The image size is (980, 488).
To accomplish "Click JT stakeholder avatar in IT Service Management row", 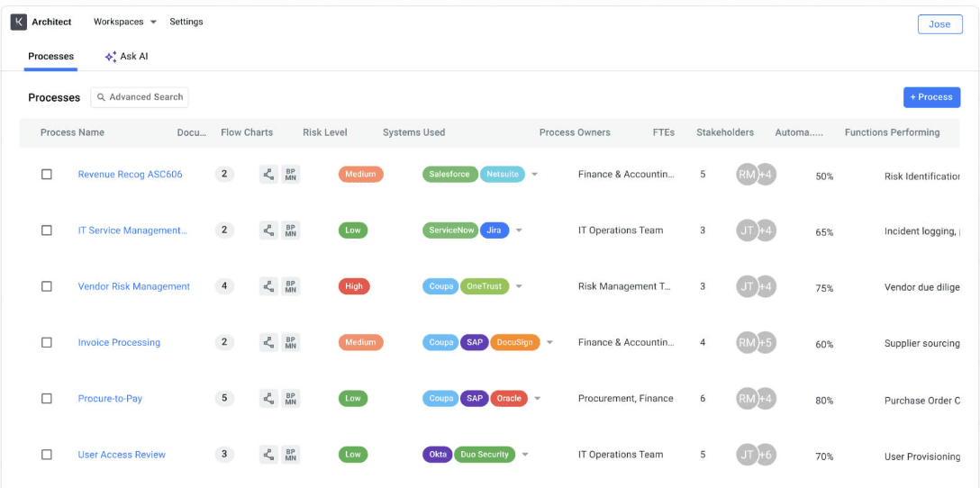I will coord(747,230).
